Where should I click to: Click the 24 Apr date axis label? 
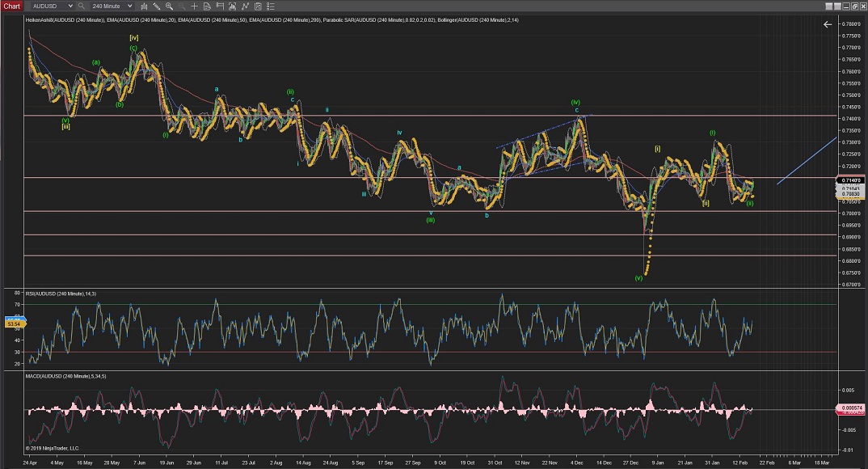click(x=30, y=463)
